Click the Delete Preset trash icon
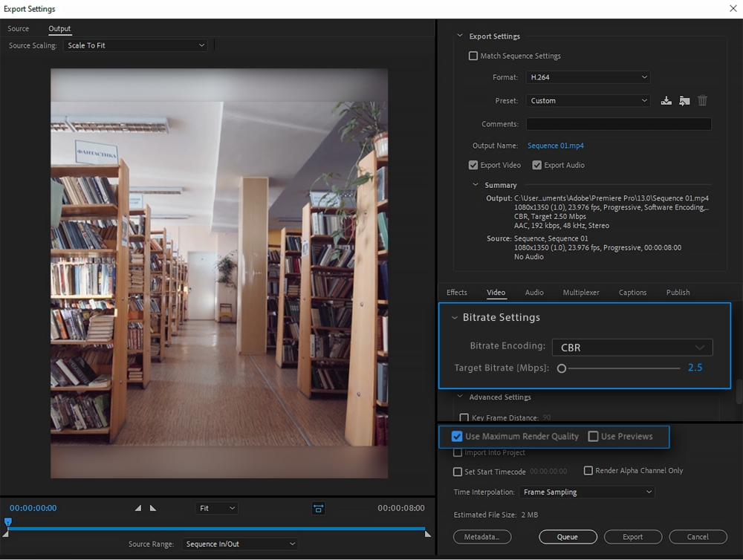Screen dimensions: 743x560 [702, 101]
